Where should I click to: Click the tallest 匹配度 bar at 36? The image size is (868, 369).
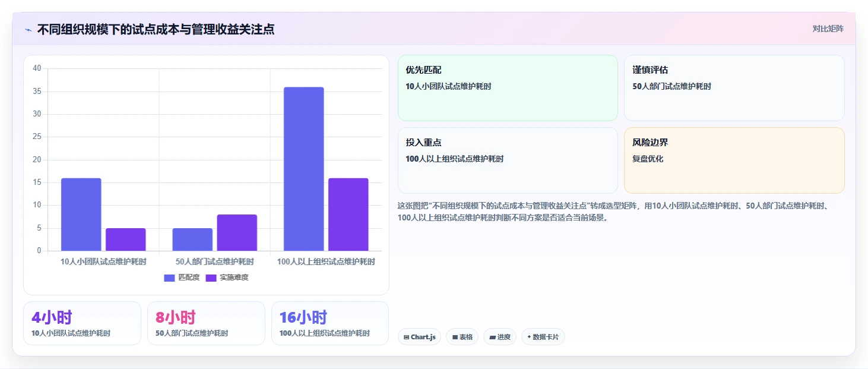(303, 169)
